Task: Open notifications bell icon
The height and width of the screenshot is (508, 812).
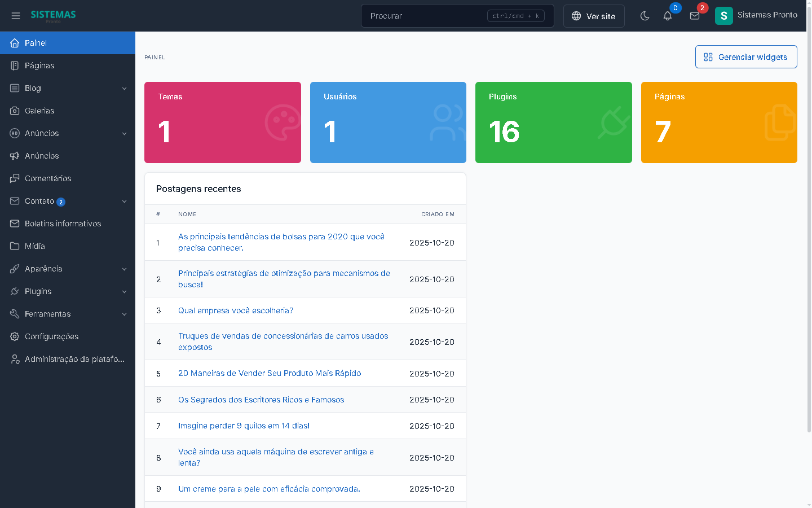Action: (x=668, y=16)
